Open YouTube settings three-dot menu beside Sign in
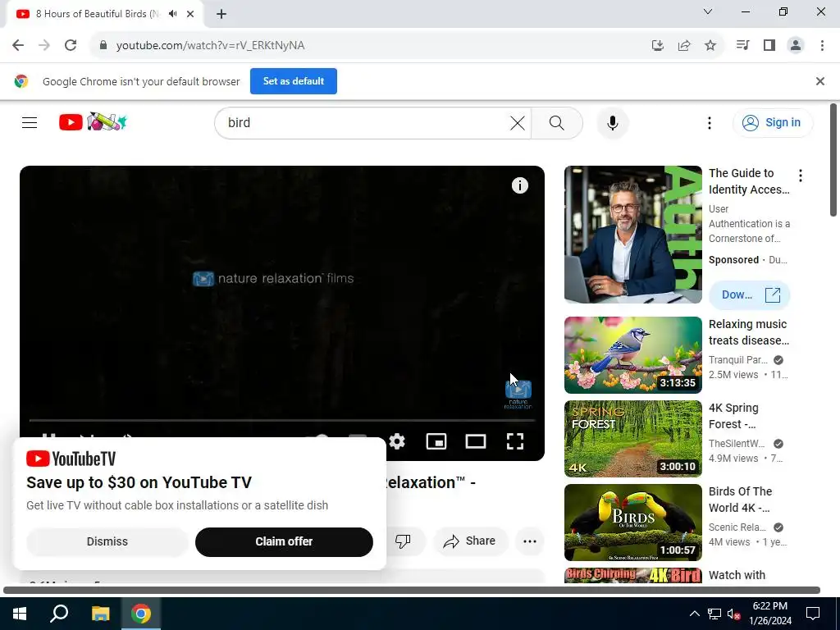Screen dimensions: 840x630 pyautogui.click(x=710, y=123)
